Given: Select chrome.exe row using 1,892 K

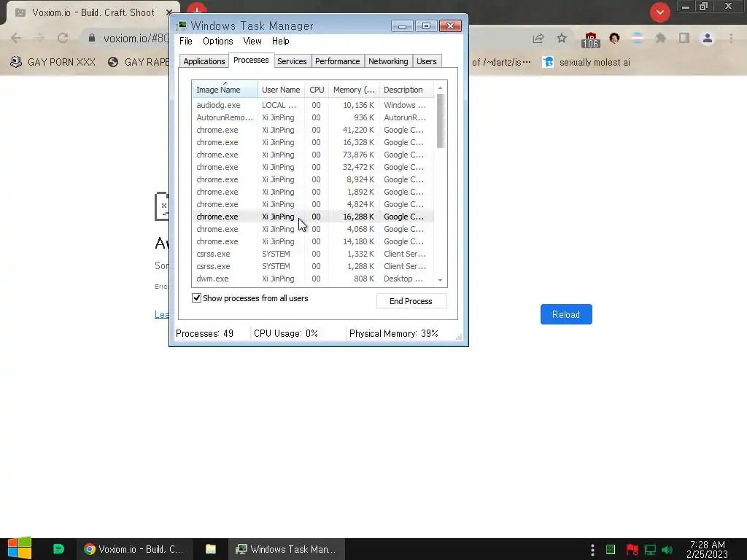Looking at the screenshot, I should coord(313,192).
